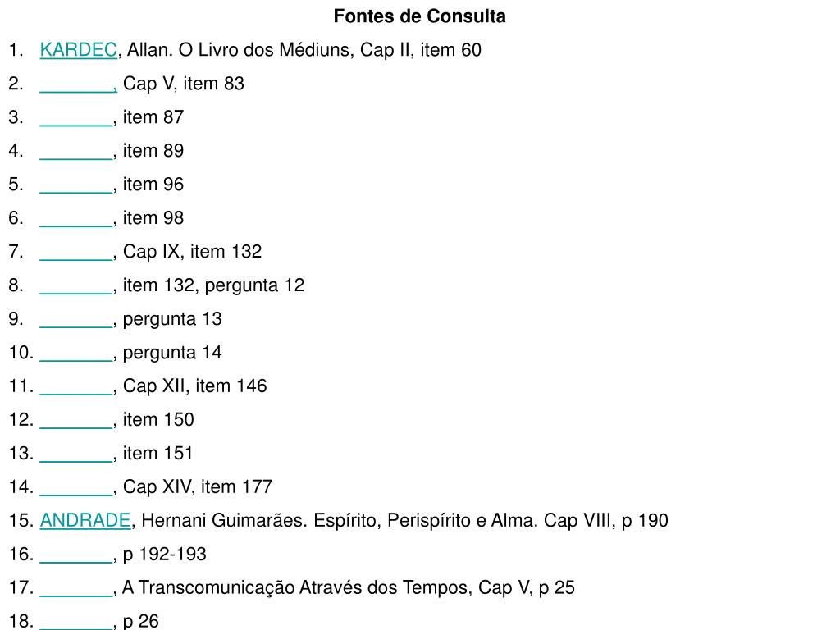Click the blank link before item 96
This screenshot has width=840, height=630.
pyautogui.click(x=76, y=186)
